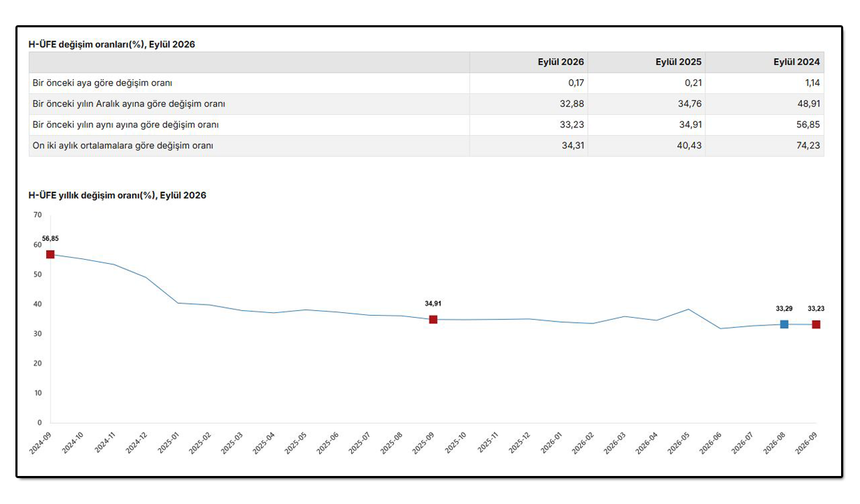Click the table cell value 0,17

(576, 83)
